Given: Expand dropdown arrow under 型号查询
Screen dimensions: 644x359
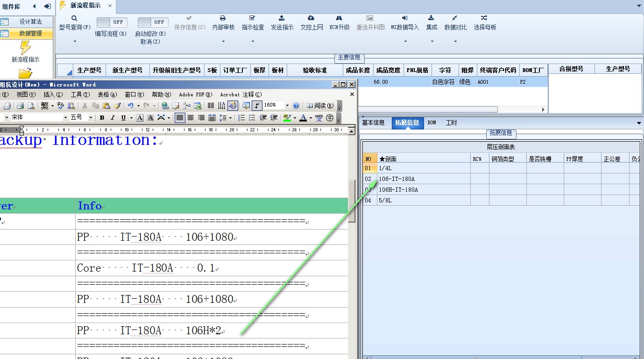Looking at the screenshot, I should pyautogui.click(x=75, y=42).
